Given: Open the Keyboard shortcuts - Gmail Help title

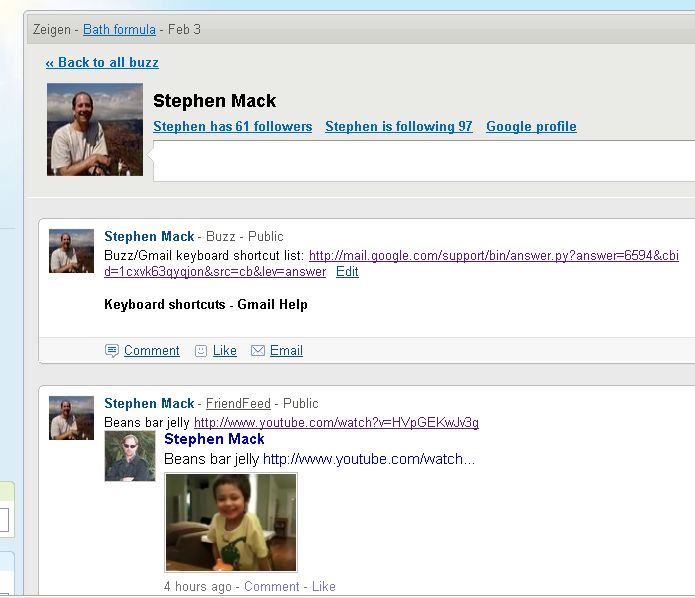Looking at the screenshot, I should [x=205, y=304].
